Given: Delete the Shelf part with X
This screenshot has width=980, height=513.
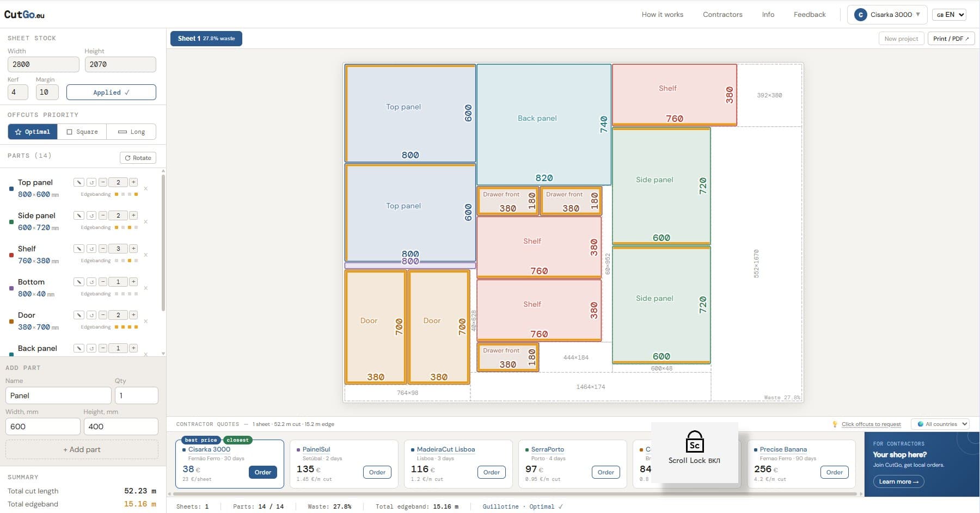Looking at the screenshot, I should [146, 255].
